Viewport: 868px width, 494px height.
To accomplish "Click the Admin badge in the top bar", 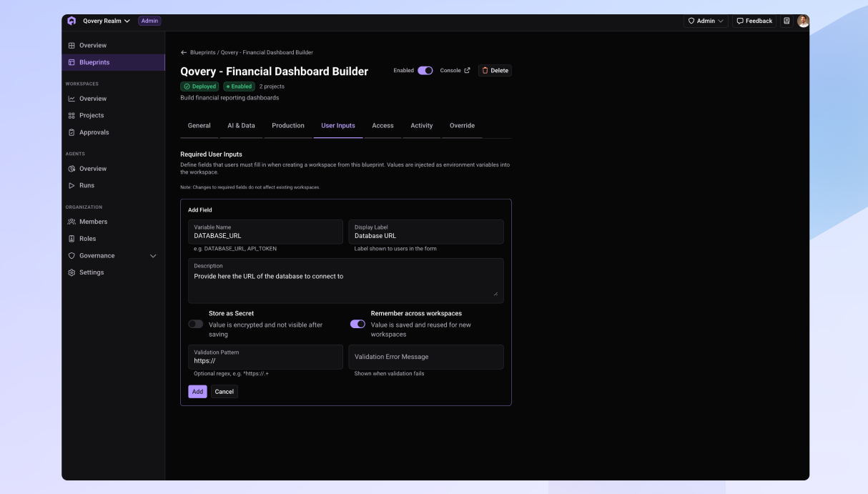I will click(x=149, y=21).
